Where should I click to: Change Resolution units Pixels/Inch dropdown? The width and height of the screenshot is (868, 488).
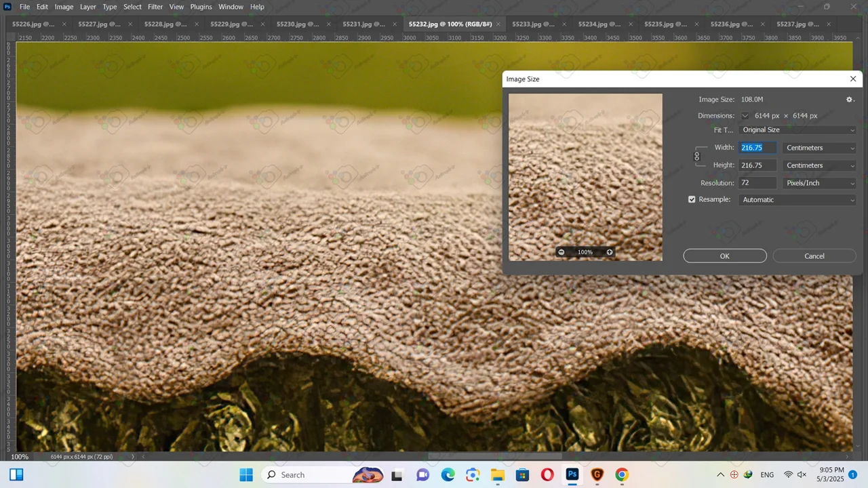819,183
